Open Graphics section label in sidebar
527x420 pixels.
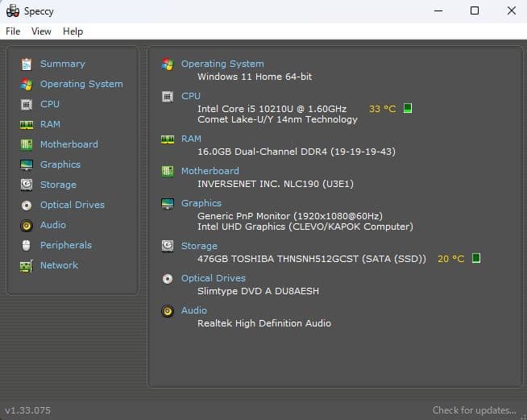point(60,164)
